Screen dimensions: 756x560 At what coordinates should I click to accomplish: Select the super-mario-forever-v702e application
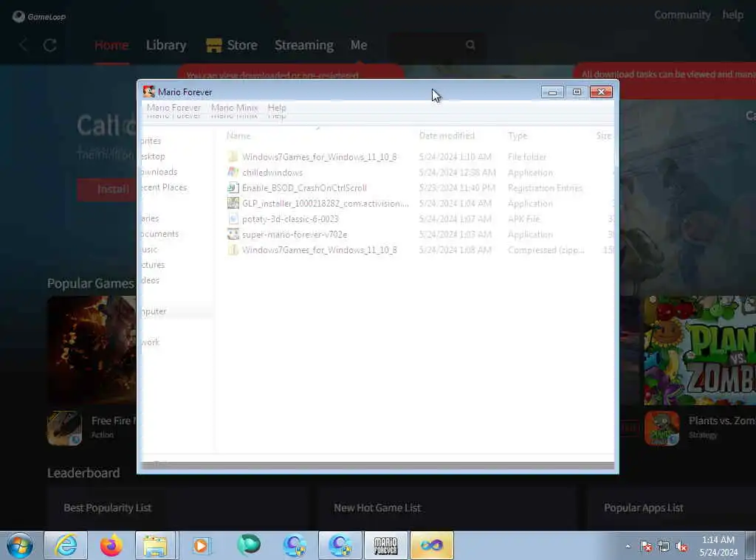coord(295,234)
